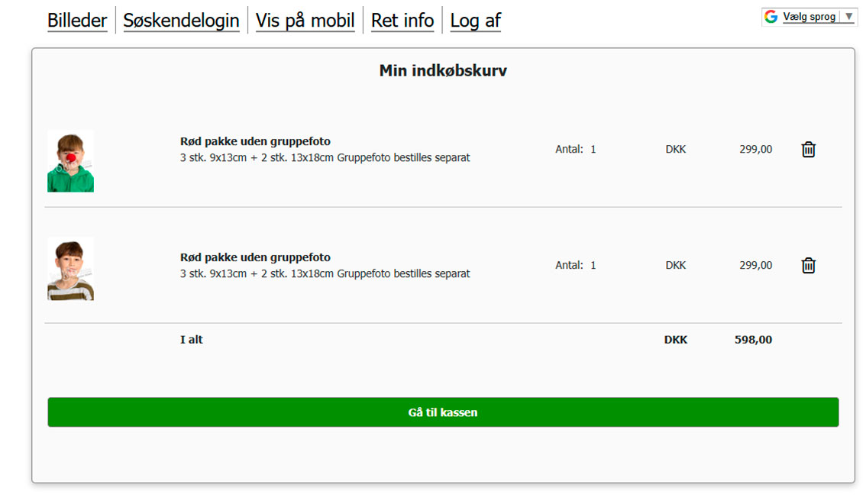
Task: Click the Google logo in the language widget
Action: coord(771,17)
